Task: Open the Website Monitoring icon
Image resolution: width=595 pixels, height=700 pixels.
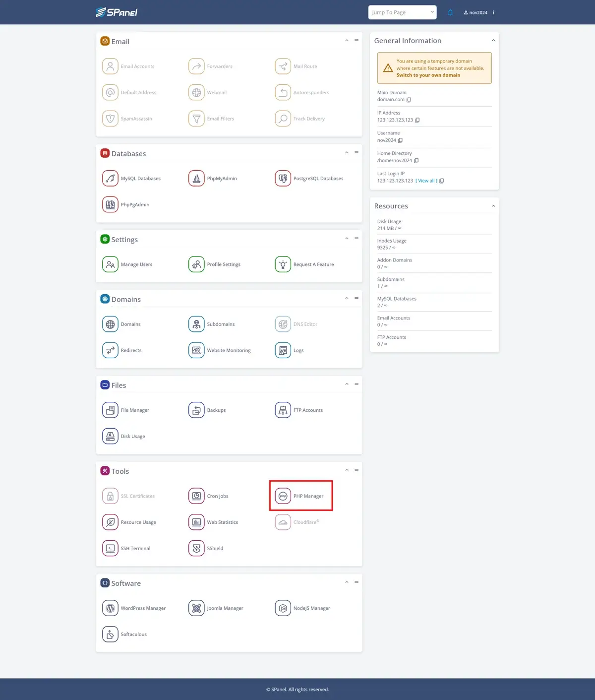Action: click(196, 350)
